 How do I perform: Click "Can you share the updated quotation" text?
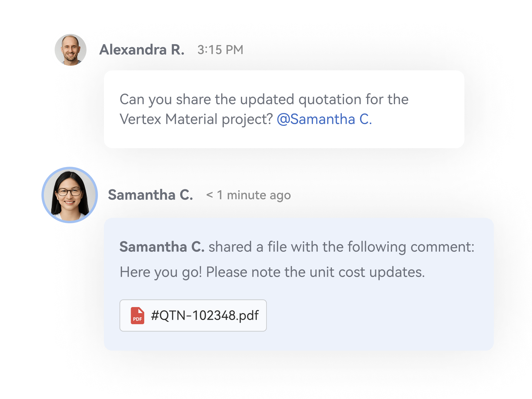(x=207, y=99)
